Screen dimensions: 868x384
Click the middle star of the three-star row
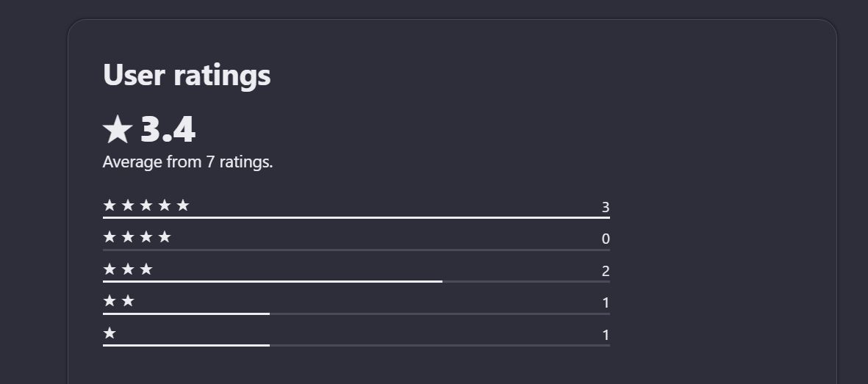[x=128, y=269]
